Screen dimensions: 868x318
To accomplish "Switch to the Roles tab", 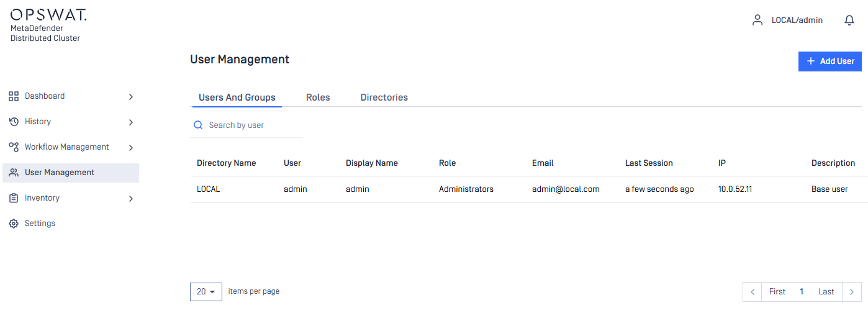I will click(x=318, y=98).
